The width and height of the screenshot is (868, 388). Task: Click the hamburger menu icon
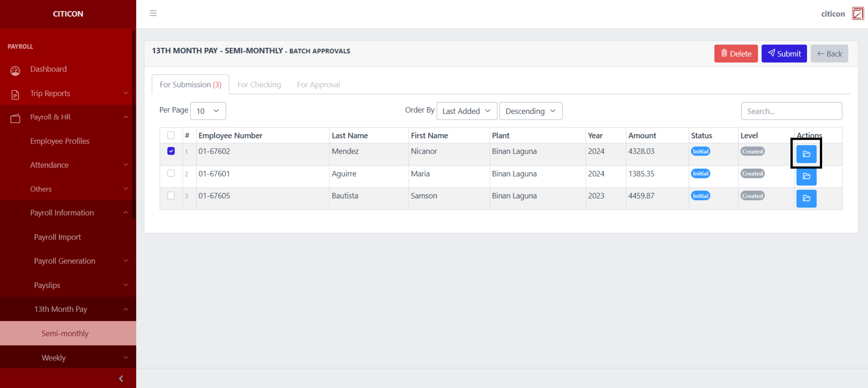click(153, 13)
